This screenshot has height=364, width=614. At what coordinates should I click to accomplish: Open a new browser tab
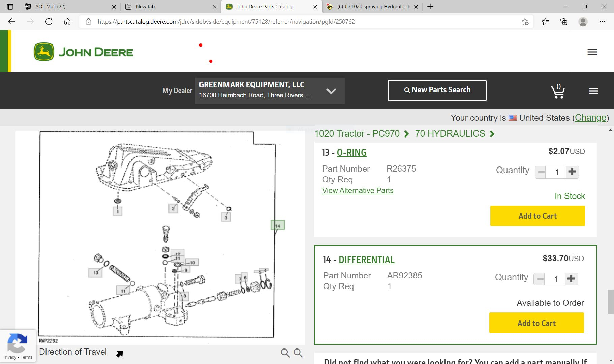(x=430, y=7)
